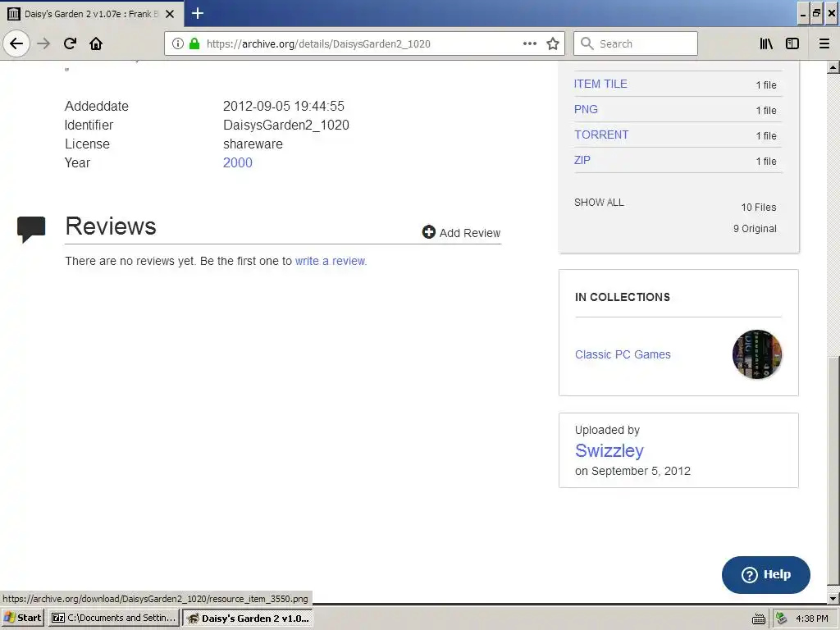Screen dimensions: 840x630
Task: Click the magnifier icon in Search box
Action: click(x=587, y=43)
